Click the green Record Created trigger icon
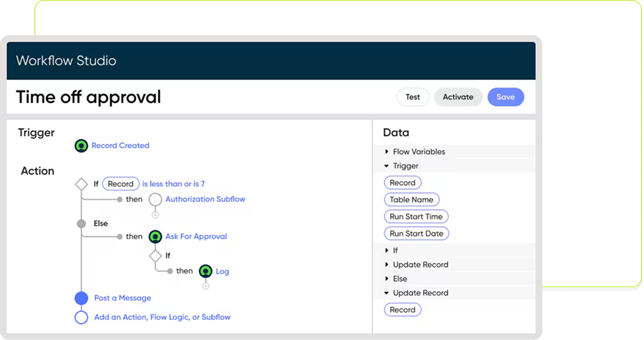 coord(82,146)
